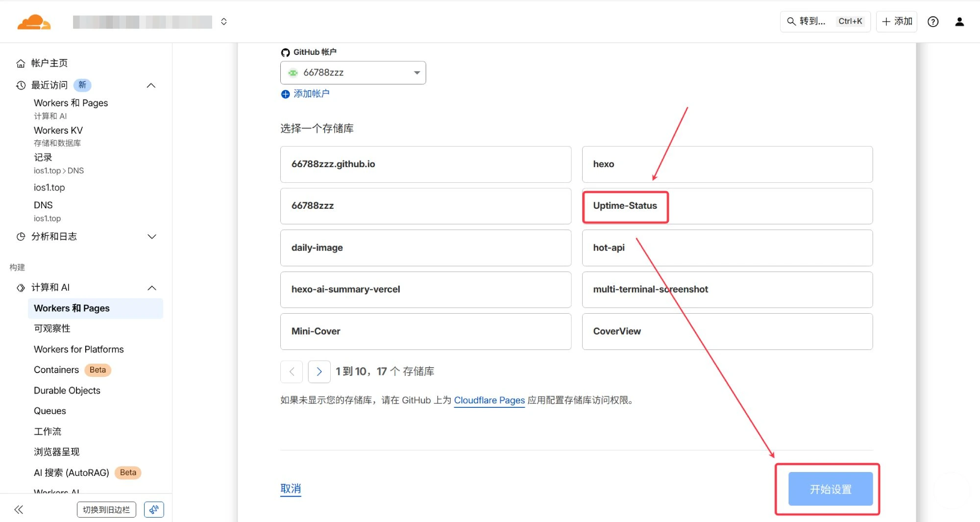The height and width of the screenshot is (522, 980).
Task: Collapse the 最近访问 section
Action: coord(151,85)
